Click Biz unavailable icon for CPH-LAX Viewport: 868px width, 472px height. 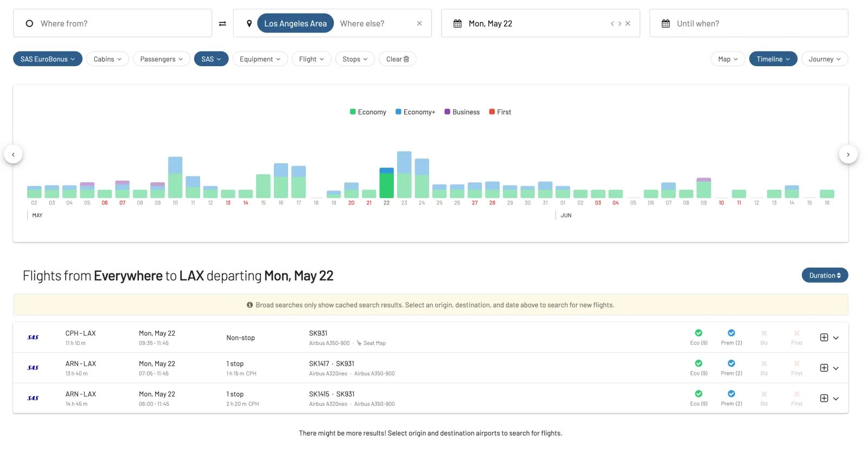(x=764, y=333)
